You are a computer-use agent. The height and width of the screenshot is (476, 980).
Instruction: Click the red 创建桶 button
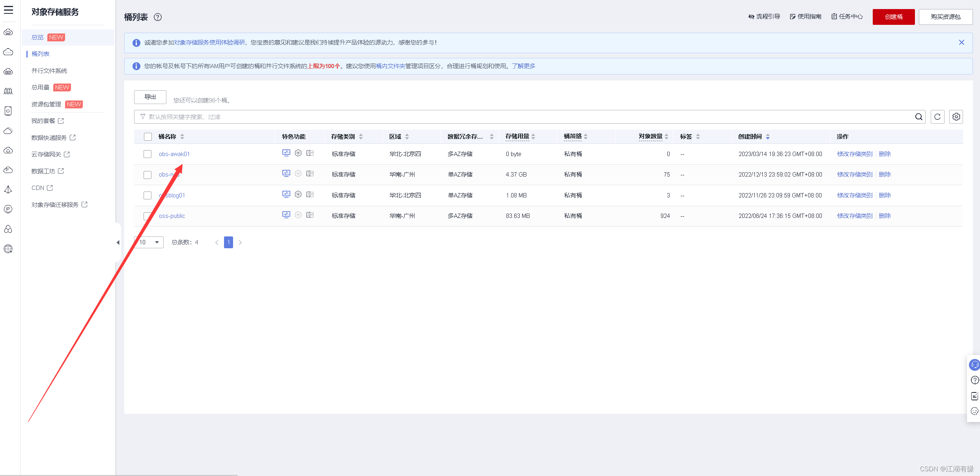(x=894, y=17)
